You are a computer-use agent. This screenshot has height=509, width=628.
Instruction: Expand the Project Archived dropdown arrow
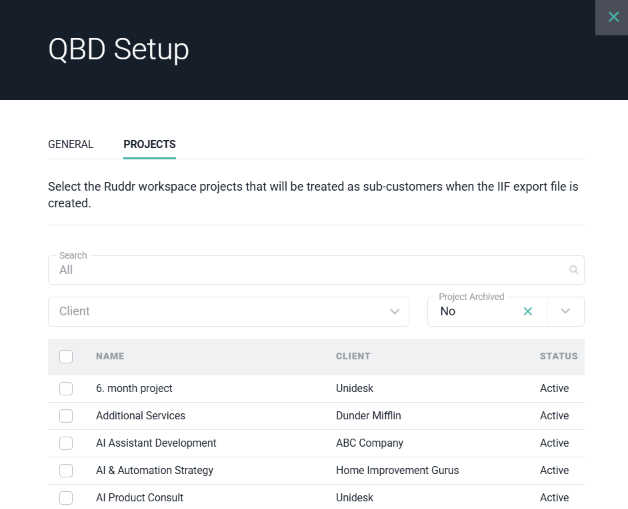[x=565, y=311]
